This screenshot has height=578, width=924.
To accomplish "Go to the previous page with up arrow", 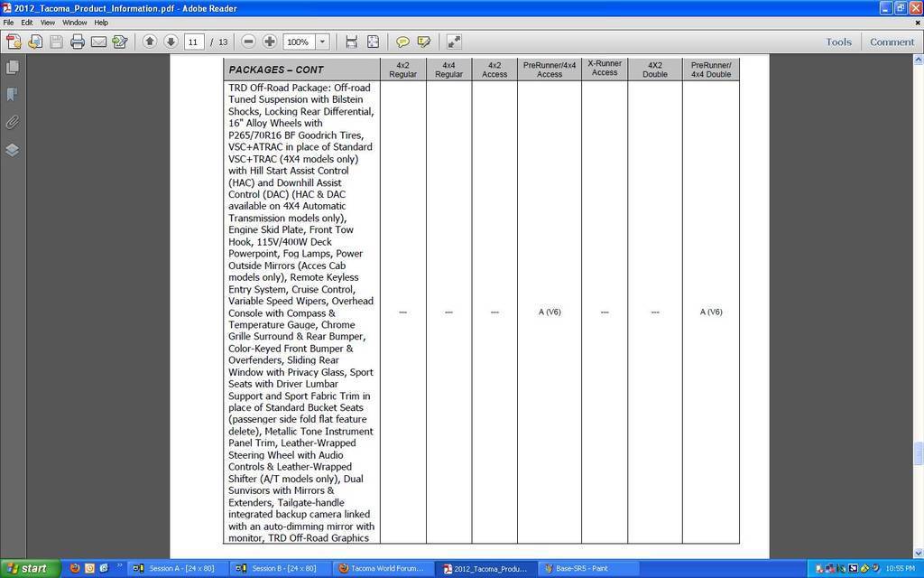I will (150, 42).
